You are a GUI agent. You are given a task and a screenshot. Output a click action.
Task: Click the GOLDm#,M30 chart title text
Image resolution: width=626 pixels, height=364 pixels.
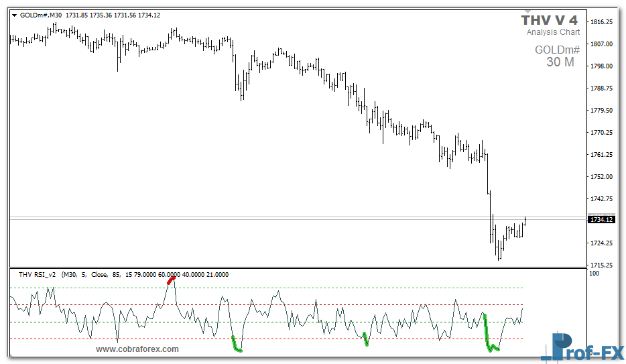pyautogui.click(x=42, y=15)
